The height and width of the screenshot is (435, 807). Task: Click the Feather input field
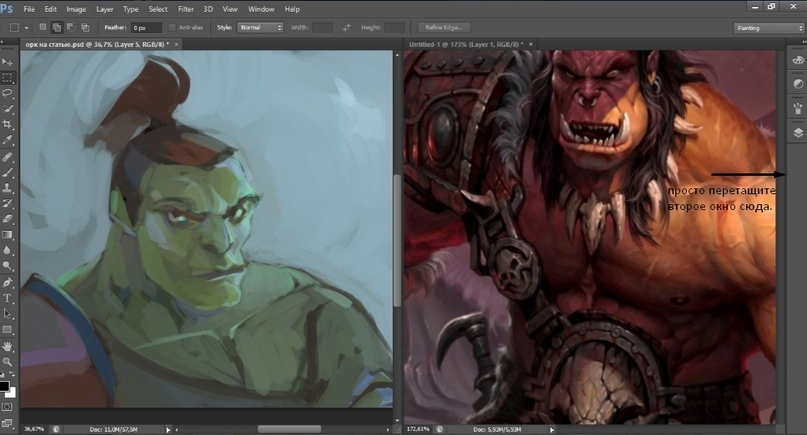146,28
